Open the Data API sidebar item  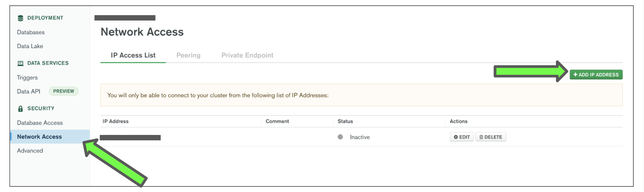click(29, 91)
